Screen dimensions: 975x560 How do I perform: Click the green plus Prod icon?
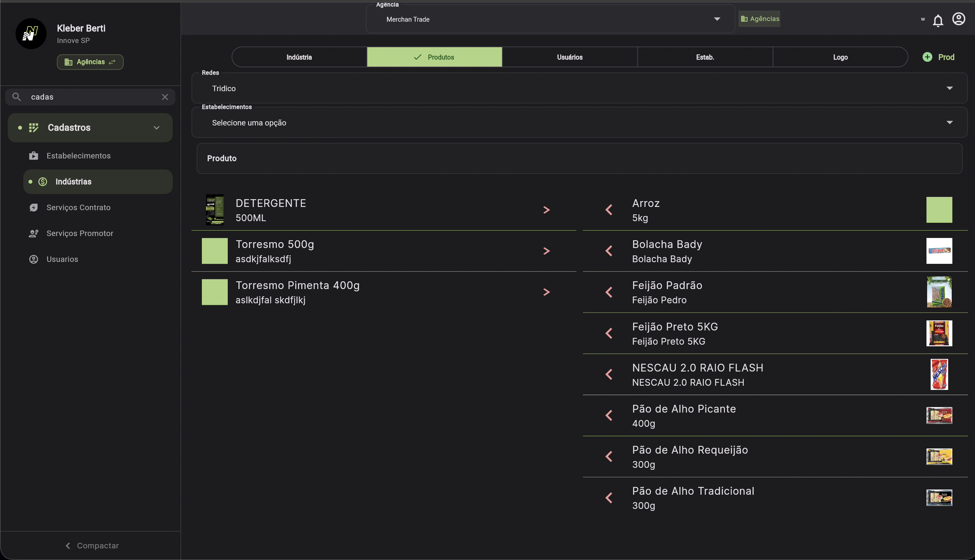click(x=927, y=57)
